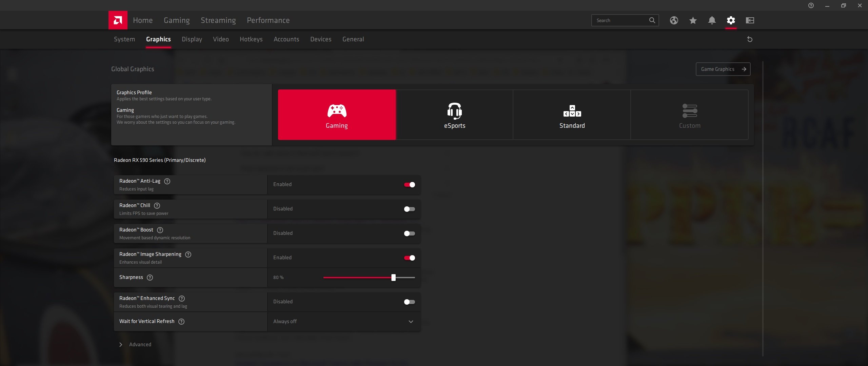Open Wait for Vertical Refresh dropdown
Screen dimensions: 868x366
point(344,322)
